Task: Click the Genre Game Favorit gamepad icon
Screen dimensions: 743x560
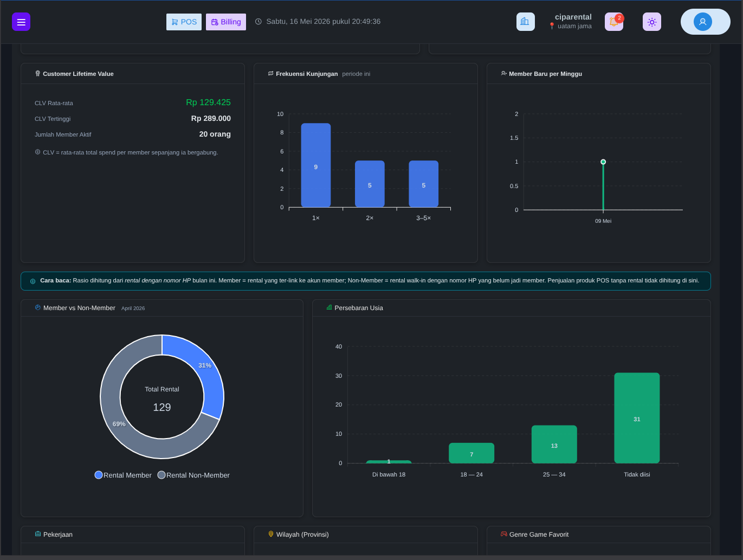Action: tap(504, 534)
